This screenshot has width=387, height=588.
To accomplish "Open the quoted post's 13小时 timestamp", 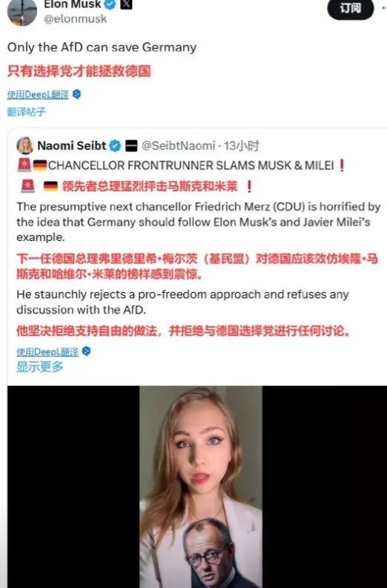I will pos(242,145).
